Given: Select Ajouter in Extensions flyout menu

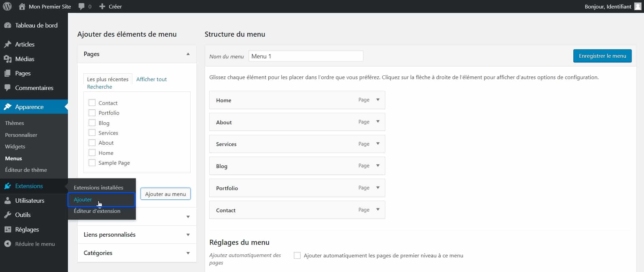Looking at the screenshot, I should (x=83, y=200).
